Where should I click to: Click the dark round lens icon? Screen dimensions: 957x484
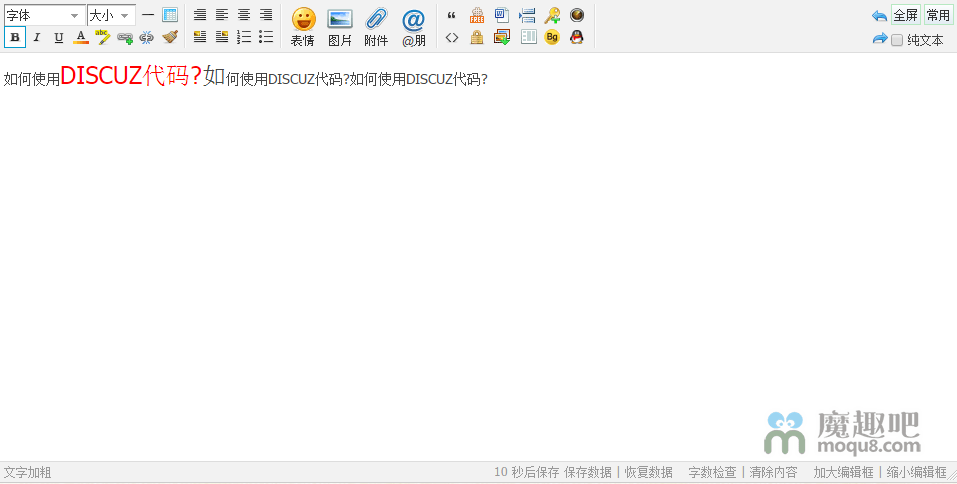[x=577, y=15]
